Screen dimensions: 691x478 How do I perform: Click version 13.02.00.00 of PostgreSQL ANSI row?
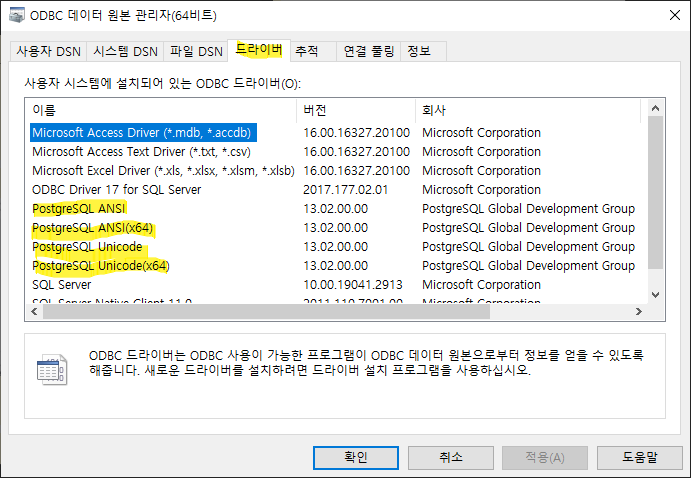click(335, 208)
